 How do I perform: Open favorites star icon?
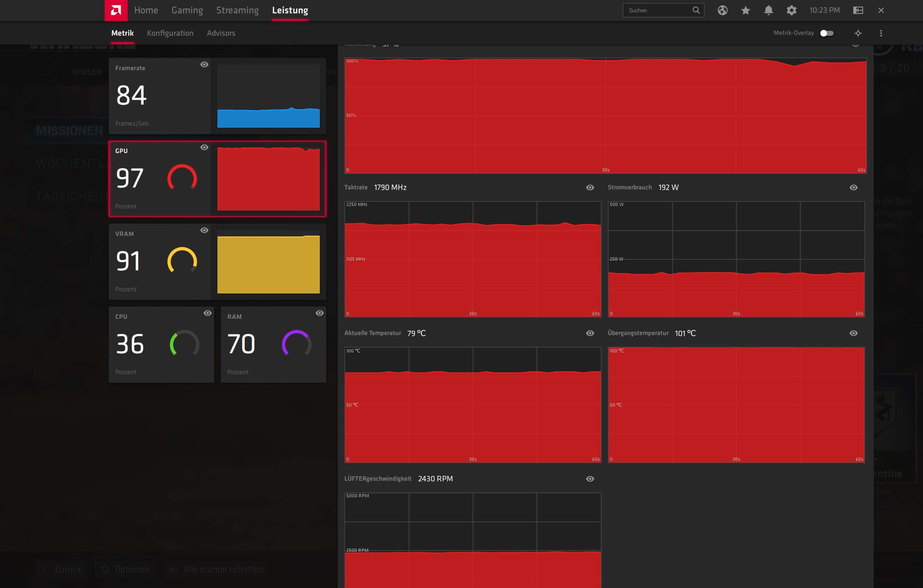click(745, 10)
